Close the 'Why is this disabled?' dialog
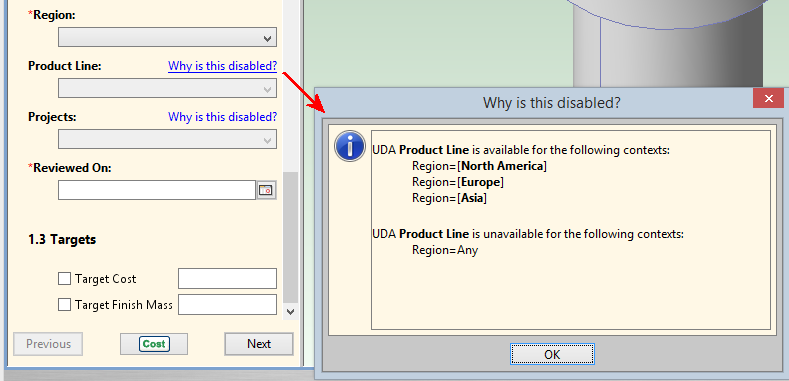 click(768, 99)
